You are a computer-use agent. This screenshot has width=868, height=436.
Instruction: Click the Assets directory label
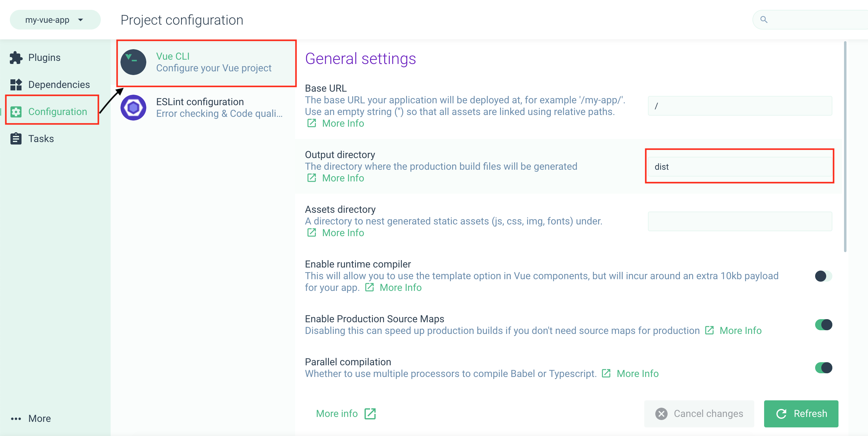[x=340, y=209]
